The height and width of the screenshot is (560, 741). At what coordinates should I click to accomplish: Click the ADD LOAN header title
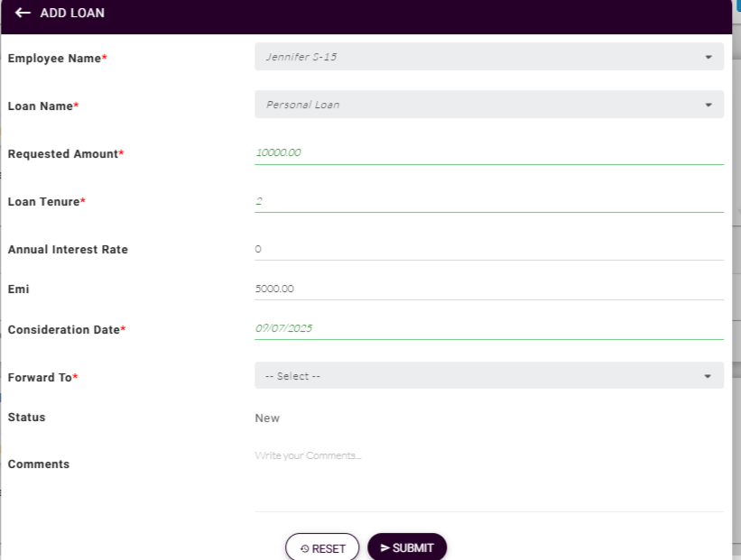(x=72, y=13)
